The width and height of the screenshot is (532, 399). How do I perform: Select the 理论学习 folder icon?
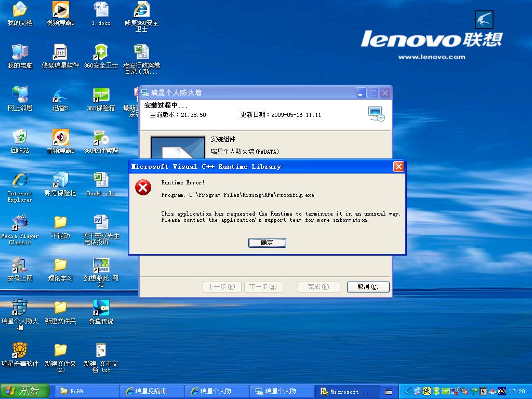60,270
